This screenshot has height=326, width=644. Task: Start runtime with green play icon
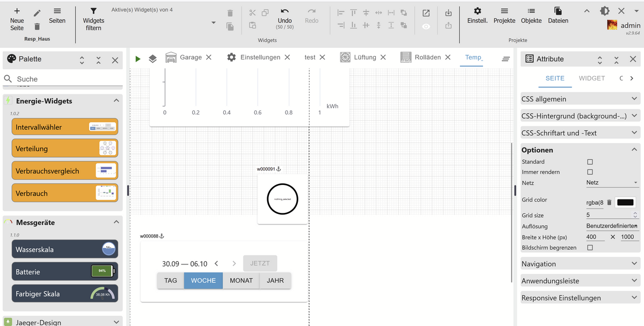[x=138, y=58]
